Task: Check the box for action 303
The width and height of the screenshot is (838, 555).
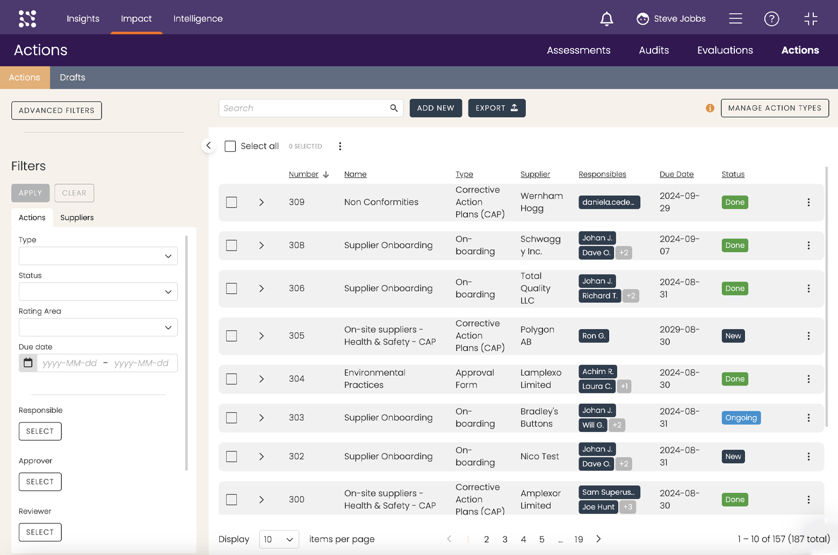Action: 231,418
